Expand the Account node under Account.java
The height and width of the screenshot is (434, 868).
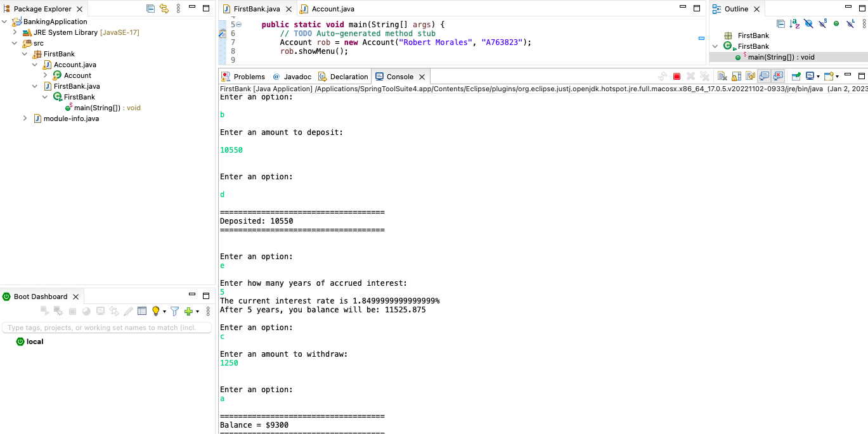pos(44,75)
